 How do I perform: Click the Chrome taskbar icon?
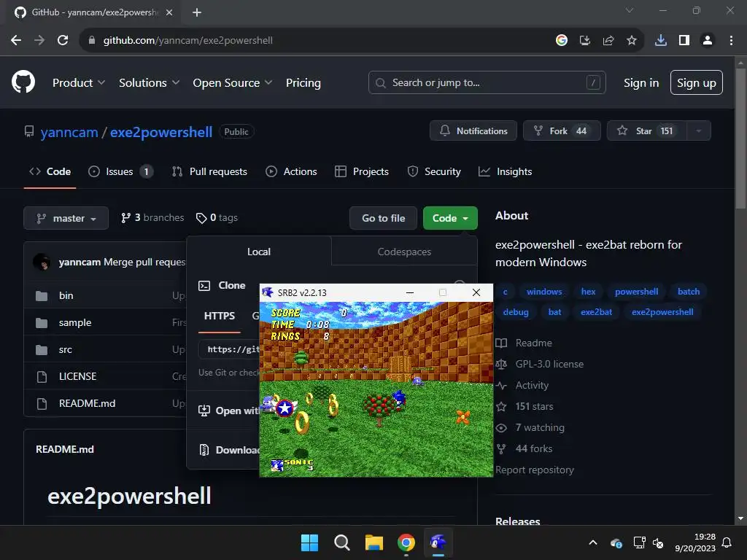(406, 542)
